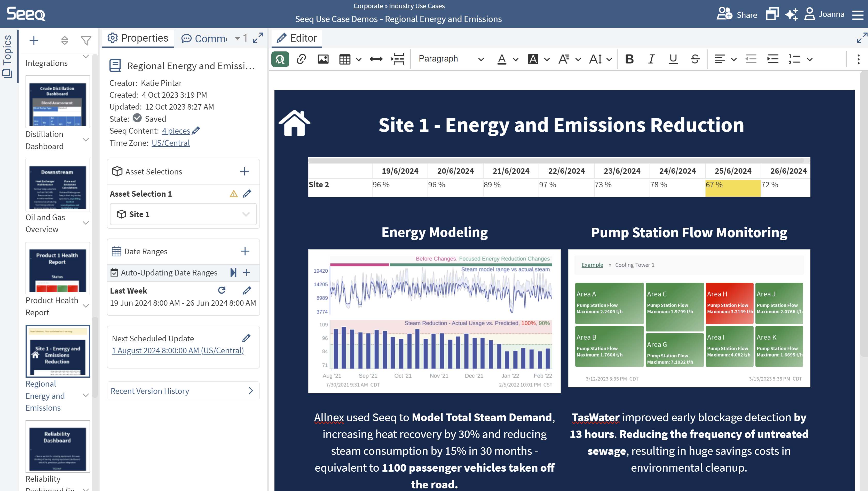This screenshot has width=868, height=491.
Task: Toggle bold formatting
Action: tap(629, 59)
